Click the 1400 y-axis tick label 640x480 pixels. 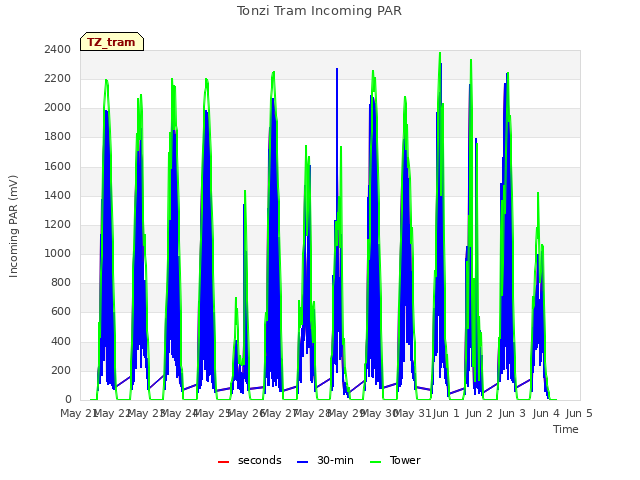(x=58, y=195)
